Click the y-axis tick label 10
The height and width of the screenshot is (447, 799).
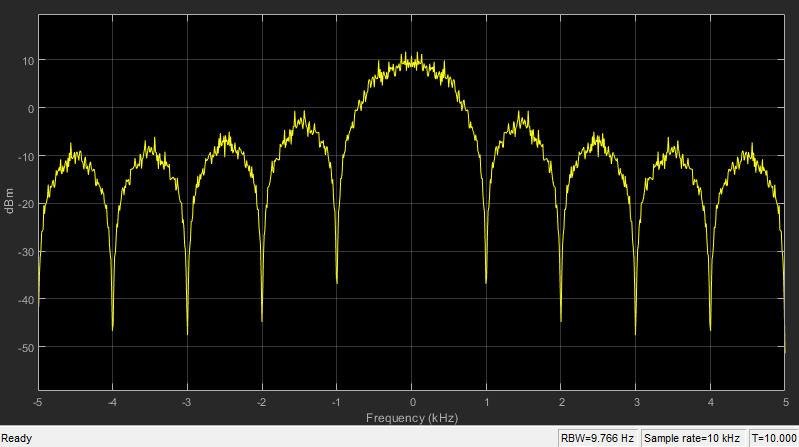[x=29, y=61]
